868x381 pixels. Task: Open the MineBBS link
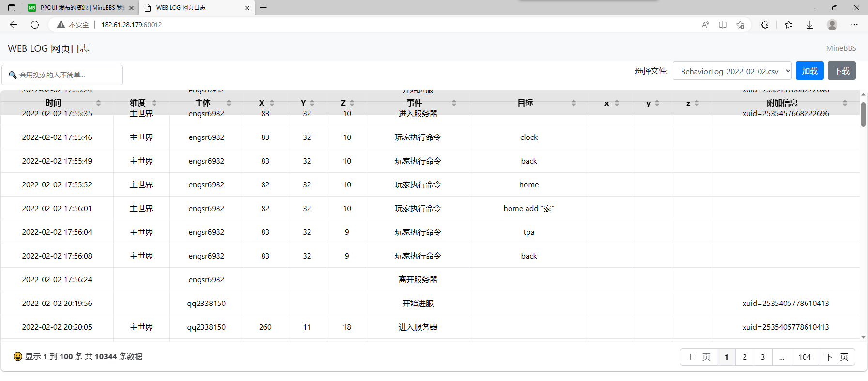[x=841, y=48]
